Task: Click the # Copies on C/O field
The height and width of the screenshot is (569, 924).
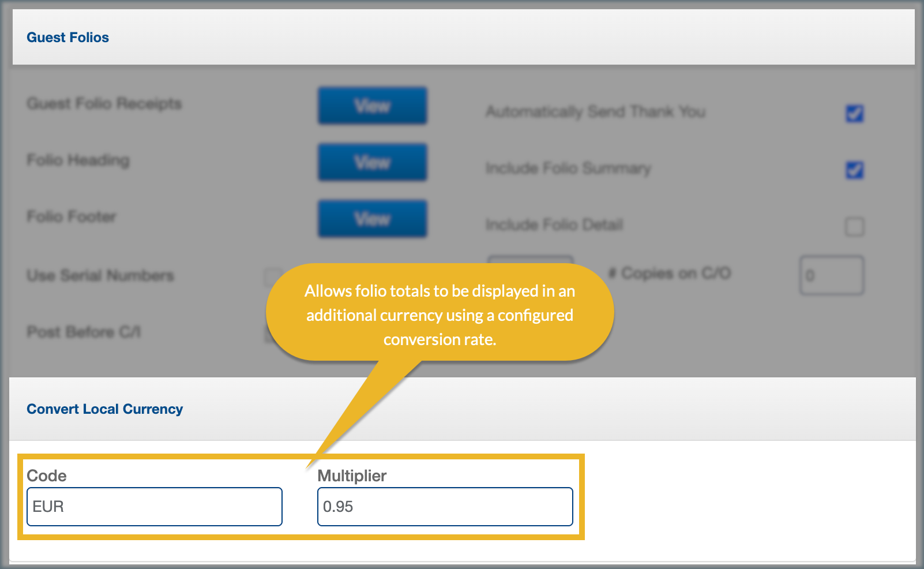Action: pyautogui.click(x=831, y=275)
